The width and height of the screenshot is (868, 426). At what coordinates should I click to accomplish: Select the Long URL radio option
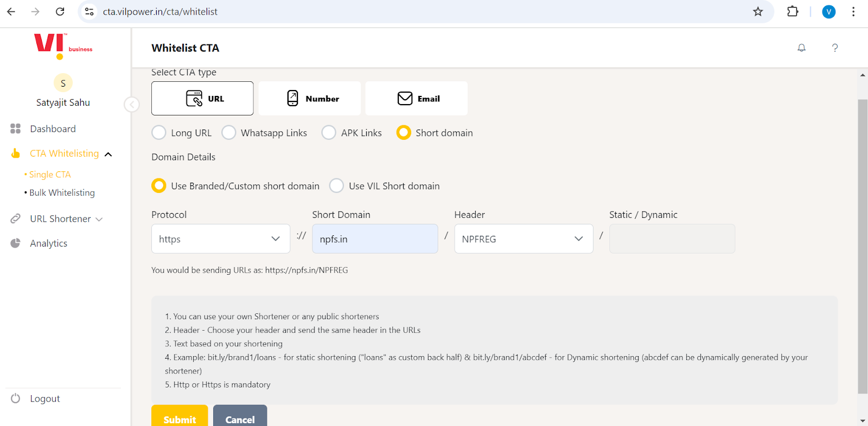[x=159, y=133]
